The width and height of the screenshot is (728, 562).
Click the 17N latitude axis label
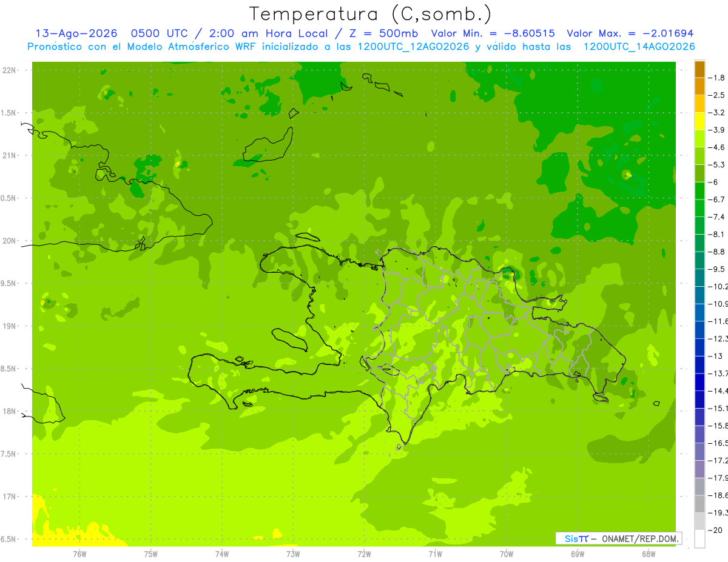[9, 497]
